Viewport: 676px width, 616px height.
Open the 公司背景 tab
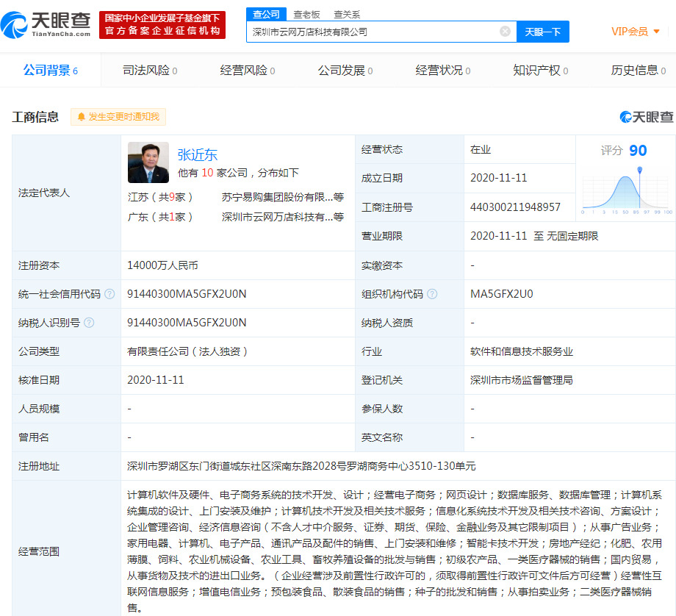[x=51, y=71]
